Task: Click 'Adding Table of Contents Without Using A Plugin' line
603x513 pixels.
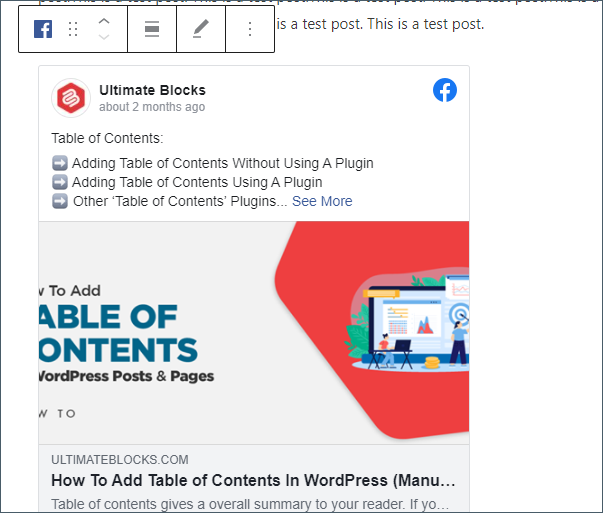Action: pyautogui.click(x=223, y=163)
